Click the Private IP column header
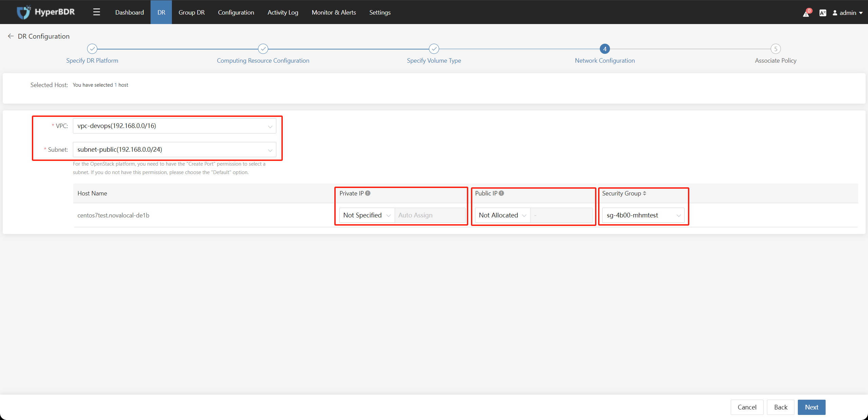 click(x=352, y=193)
